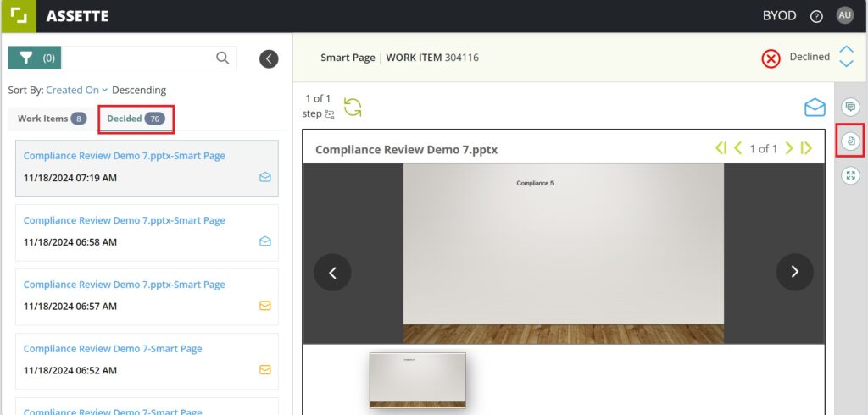Open the filter funnel button
This screenshot has width=868, height=415.
point(34,58)
